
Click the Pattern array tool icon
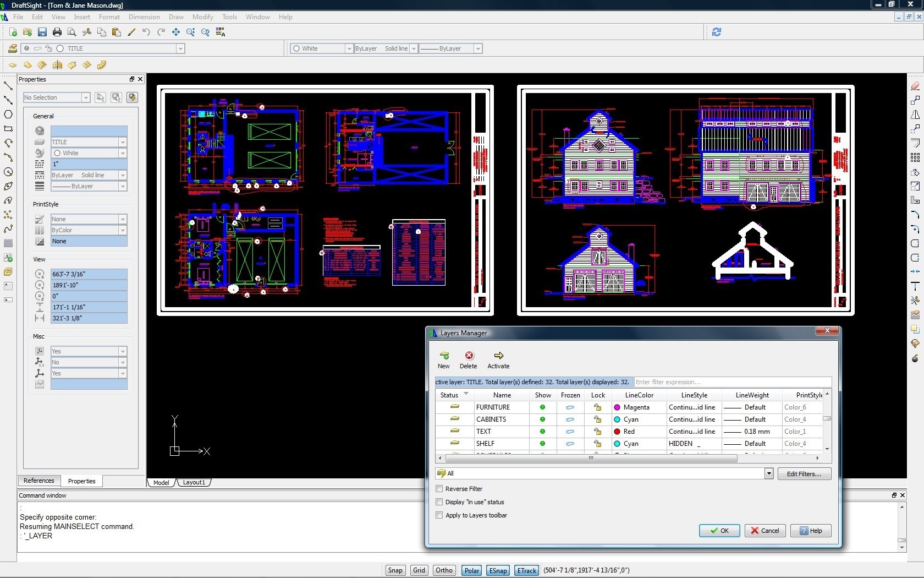pos(915,157)
